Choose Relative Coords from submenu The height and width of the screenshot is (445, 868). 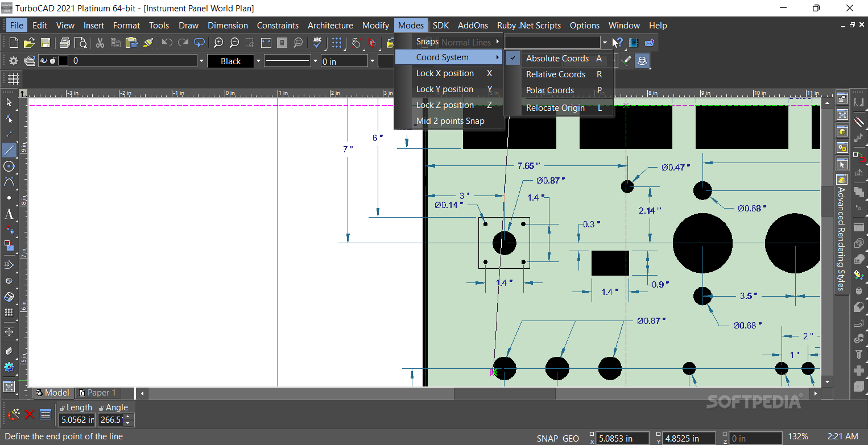[560, 74]
